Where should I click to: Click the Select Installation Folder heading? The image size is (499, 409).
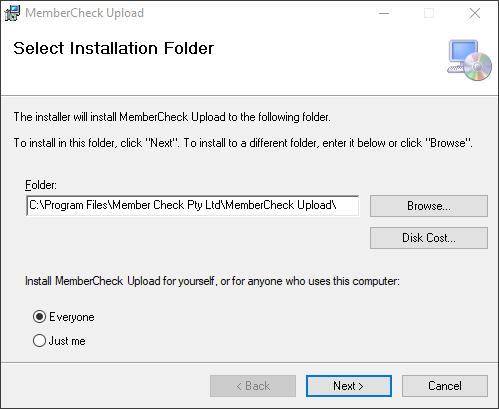pos(114,48)
